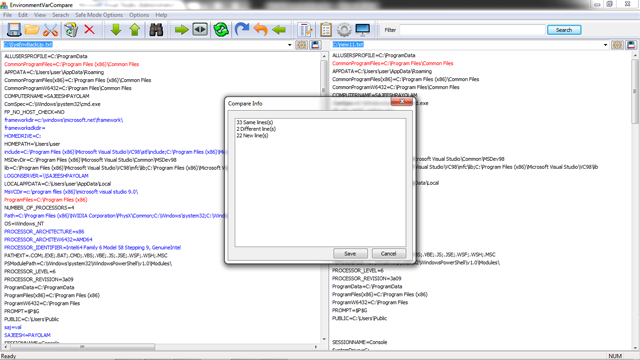Click the floppy disk save icon
This screenshot has height=360, width=640.
(13, 30)
